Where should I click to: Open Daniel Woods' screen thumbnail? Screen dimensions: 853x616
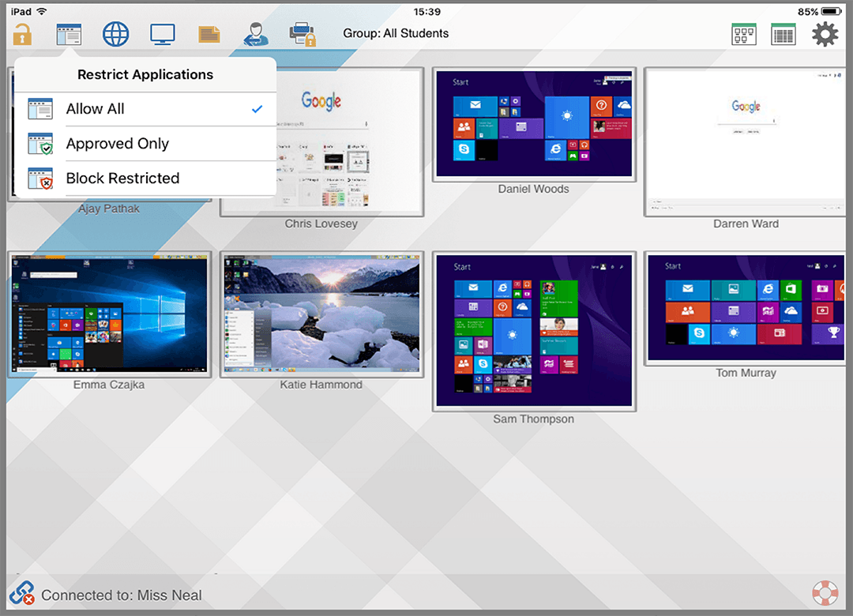point(534,124)
